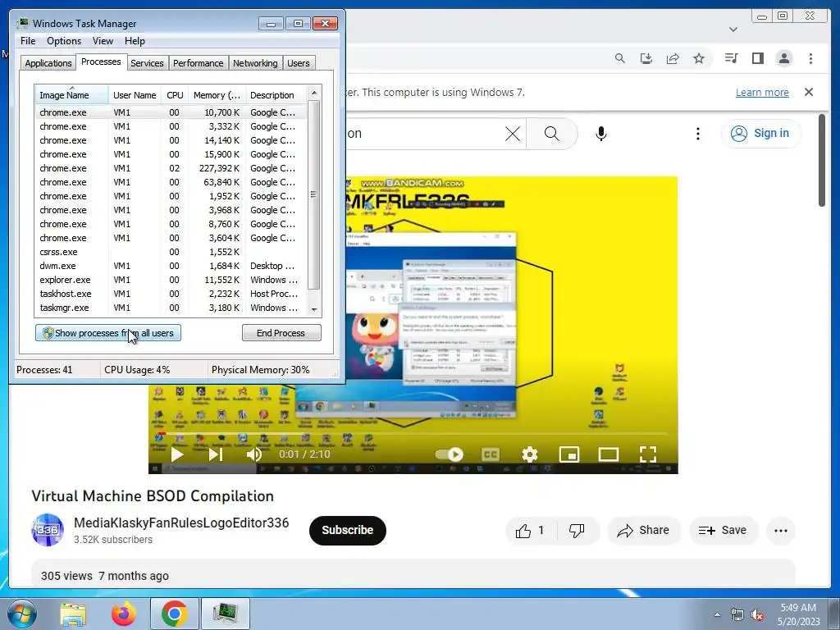The width and height of the screenshot is (840, 630).
Task: Open Task Manager File menu
Action: coord(28,41)
